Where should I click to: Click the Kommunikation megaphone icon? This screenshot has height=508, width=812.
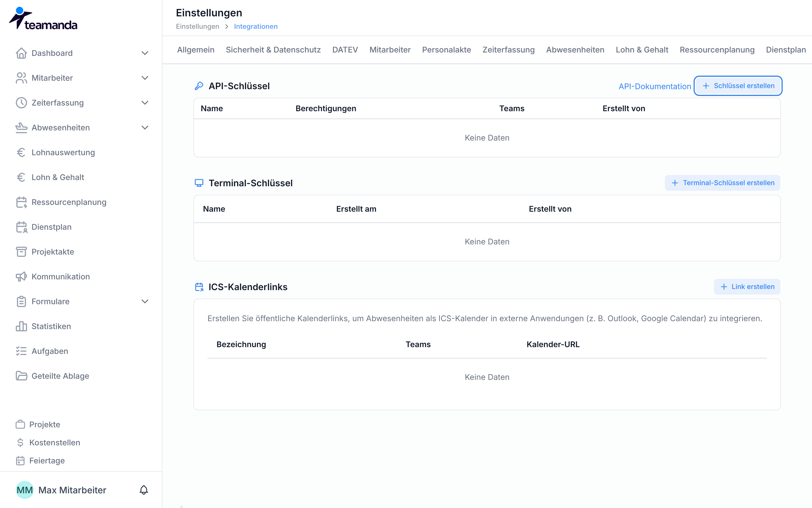point(21,277)
